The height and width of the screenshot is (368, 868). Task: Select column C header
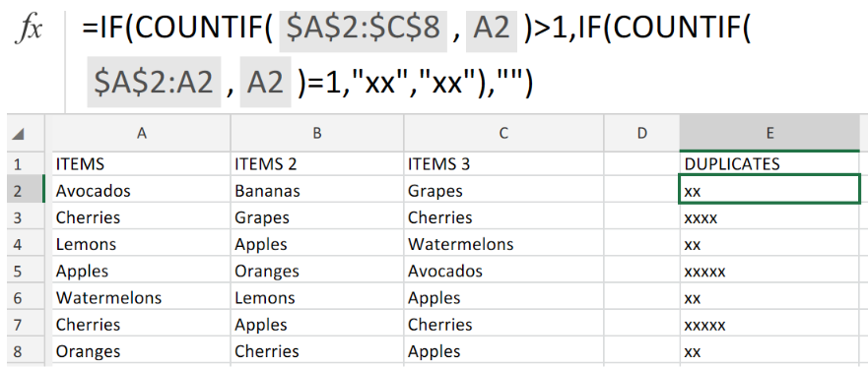click(x=503, y=133)
